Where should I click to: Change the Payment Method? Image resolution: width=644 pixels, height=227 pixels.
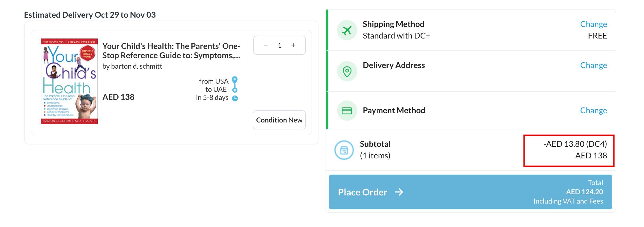tap(593, 110)
